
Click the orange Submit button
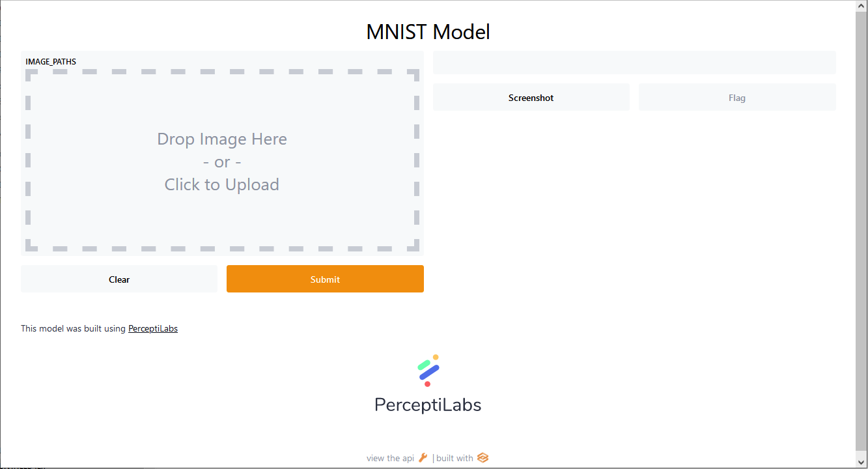[x=325, y=279]
